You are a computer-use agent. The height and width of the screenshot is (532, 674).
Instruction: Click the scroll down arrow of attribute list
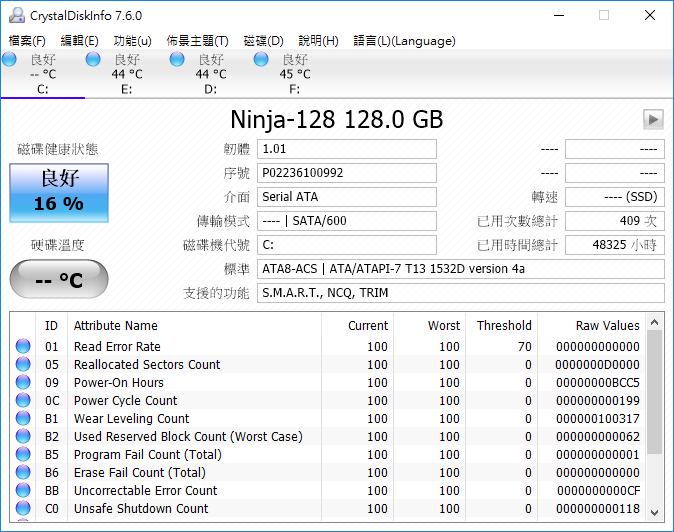[654, 512]
